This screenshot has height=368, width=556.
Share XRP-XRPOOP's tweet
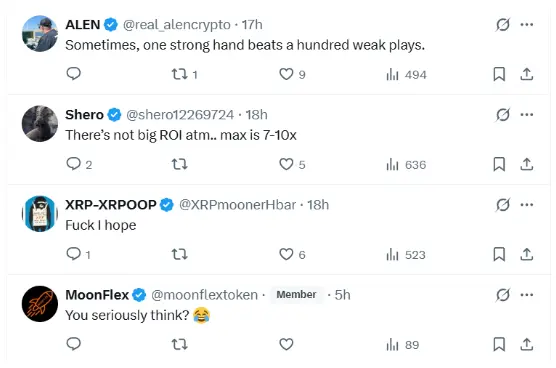pos(527,254)
